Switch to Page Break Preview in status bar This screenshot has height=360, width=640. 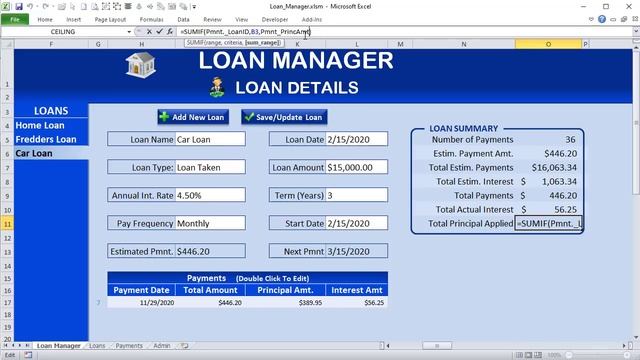pyautogui.click(x=538, y=355)
